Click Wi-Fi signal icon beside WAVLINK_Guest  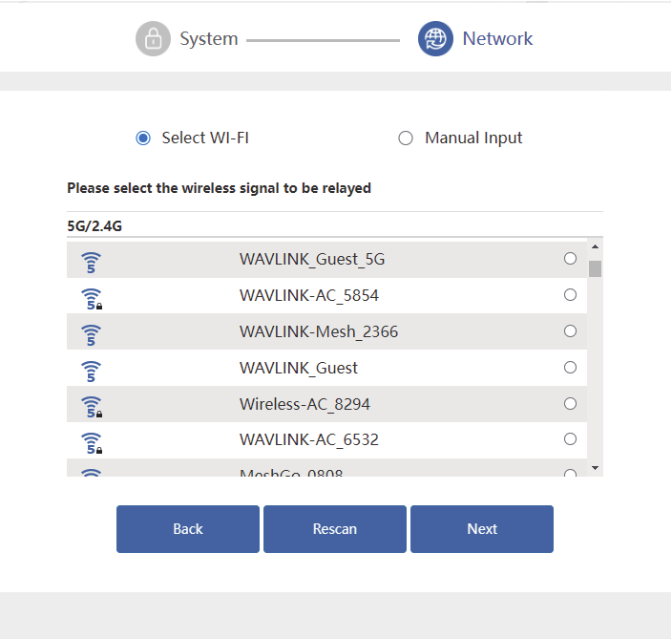tap(92, 369)
